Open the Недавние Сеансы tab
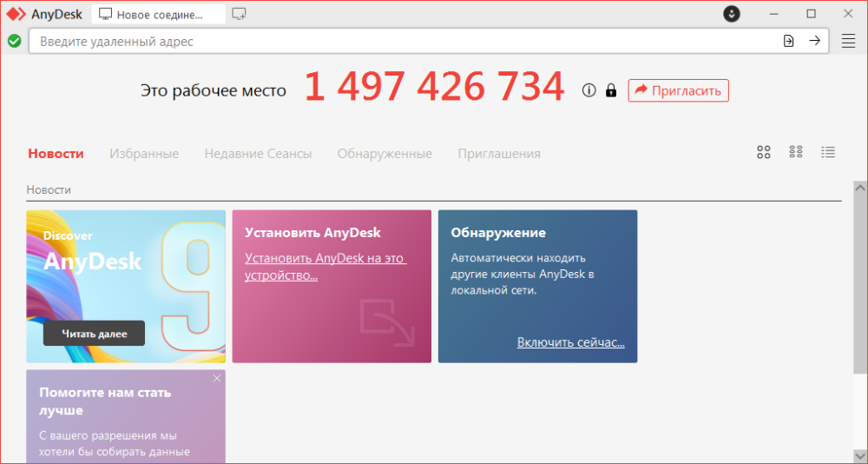This screenshot has width=868, height=464. point(258,154)
